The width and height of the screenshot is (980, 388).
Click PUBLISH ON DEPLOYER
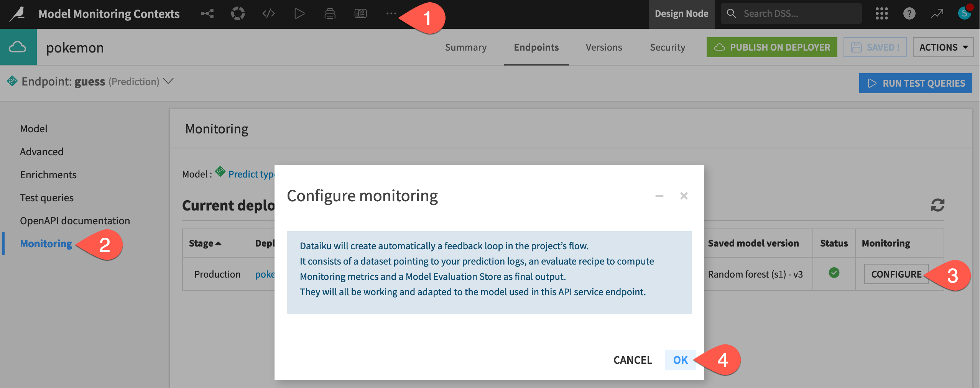(x=772, y=47)
